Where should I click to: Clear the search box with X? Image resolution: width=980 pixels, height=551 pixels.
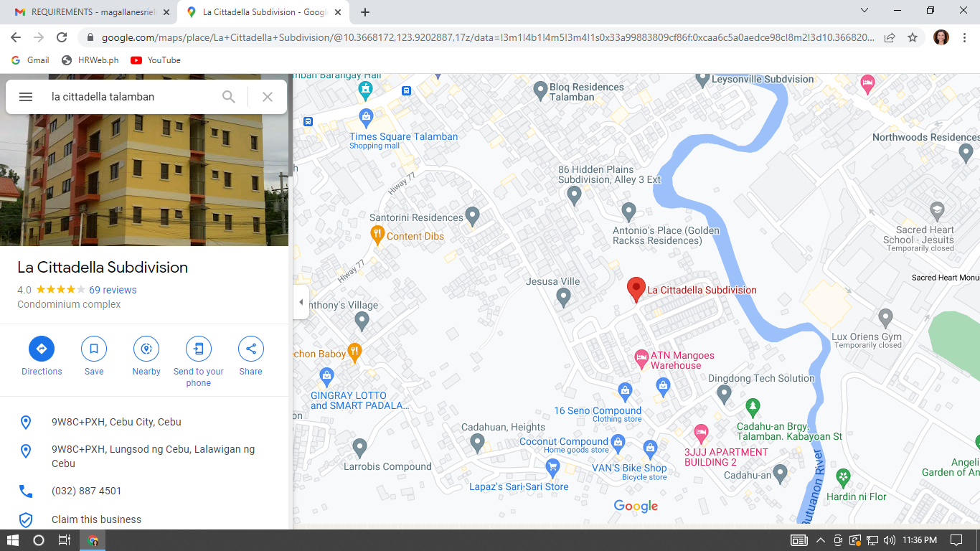(x=268, y=97)
